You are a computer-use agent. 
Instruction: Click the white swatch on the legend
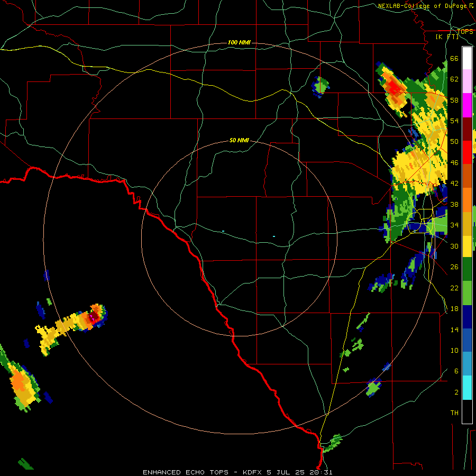tap(467, 58)
